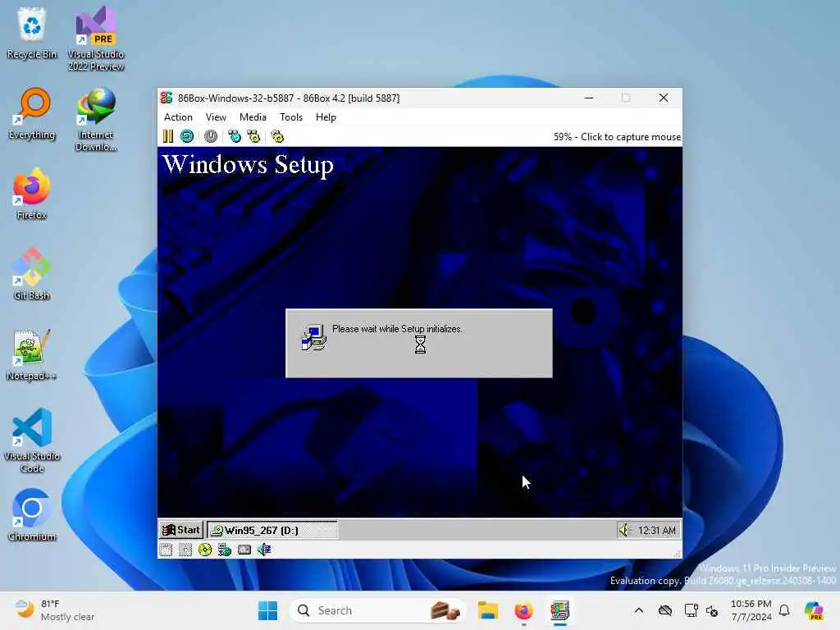
Task: Open the Help menu
Action: click(x=326, y=117)
